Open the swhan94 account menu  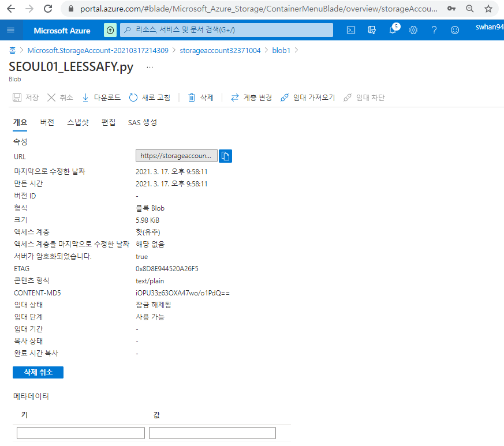click(489, 27)
